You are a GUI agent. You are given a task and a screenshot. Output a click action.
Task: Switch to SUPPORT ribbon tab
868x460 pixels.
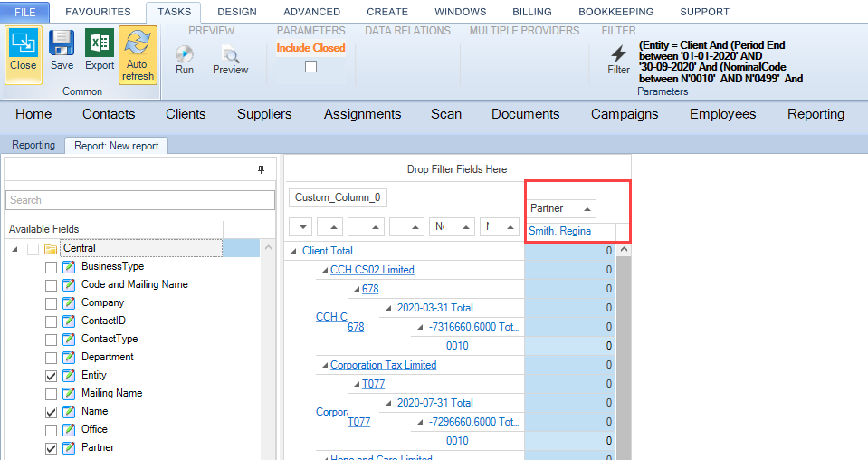704,12
